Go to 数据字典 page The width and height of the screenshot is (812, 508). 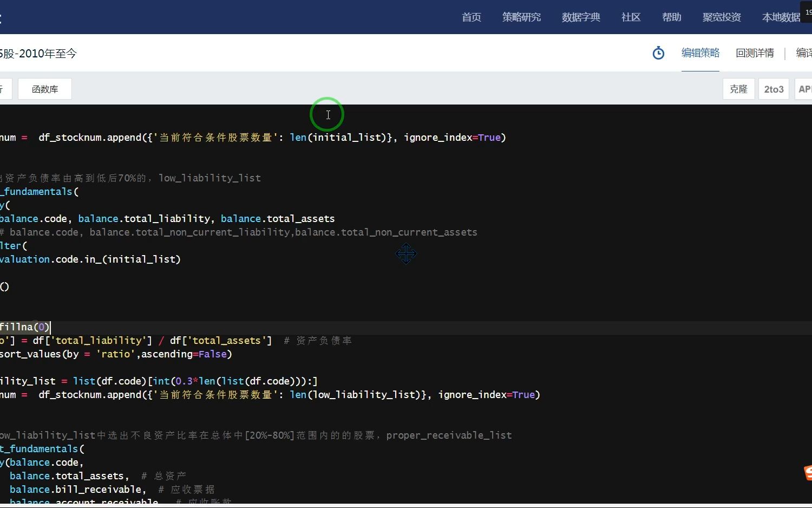[581, 17]
